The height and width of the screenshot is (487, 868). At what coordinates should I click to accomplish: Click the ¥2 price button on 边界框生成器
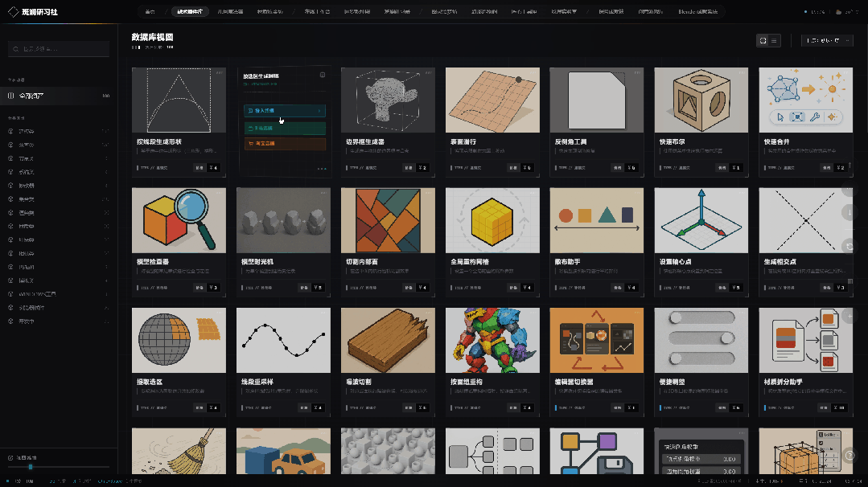pos(422,167)
